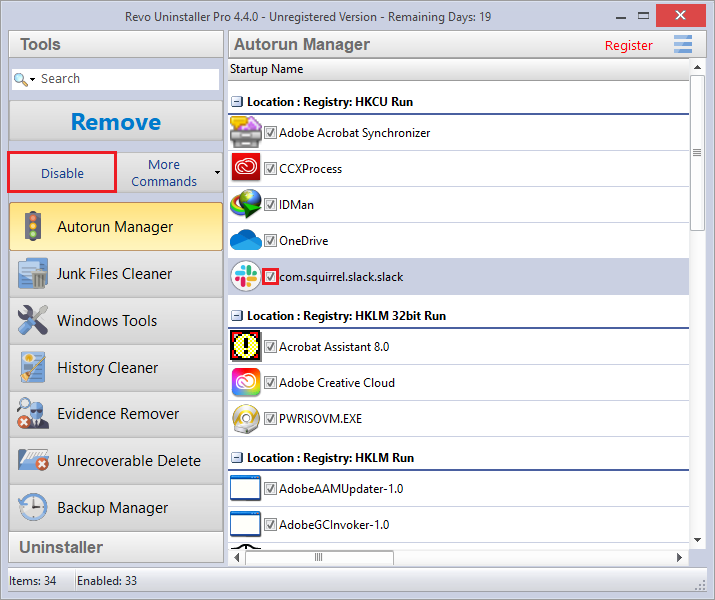Open the hamburger menu icon near Register

tap(683, 44)
